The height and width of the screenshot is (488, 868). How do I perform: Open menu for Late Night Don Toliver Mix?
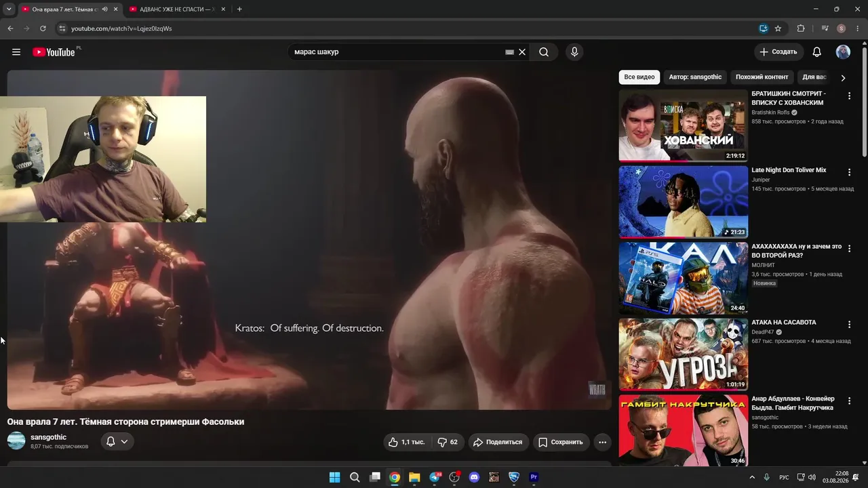[849, 173]
